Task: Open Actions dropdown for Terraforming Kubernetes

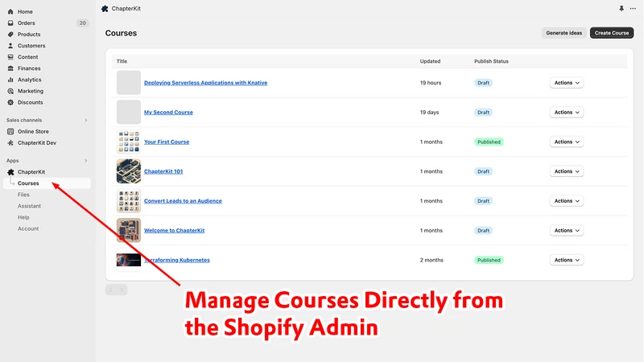Action: 567,260
